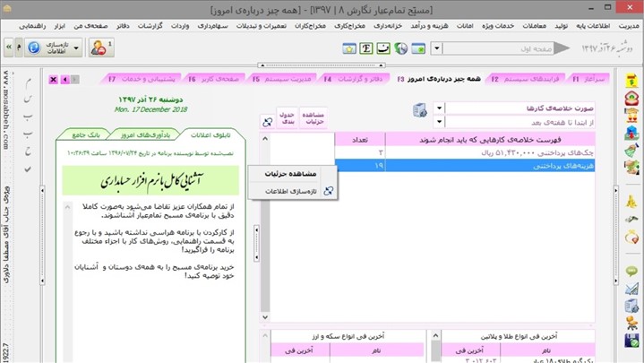Collapse the left panel splitter handle
This screenshot has width=644, height=363.
(x=42, y=236)
